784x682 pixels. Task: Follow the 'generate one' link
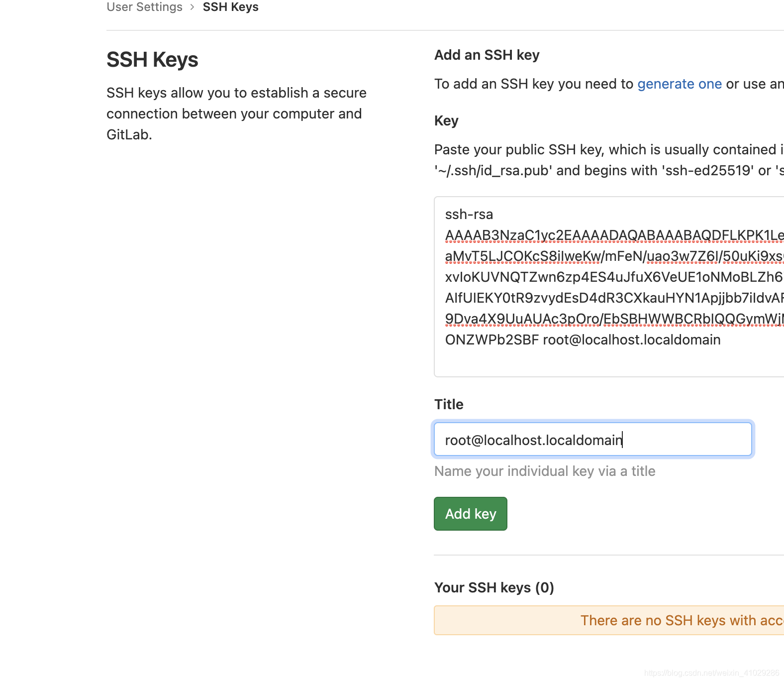(679, 84)
